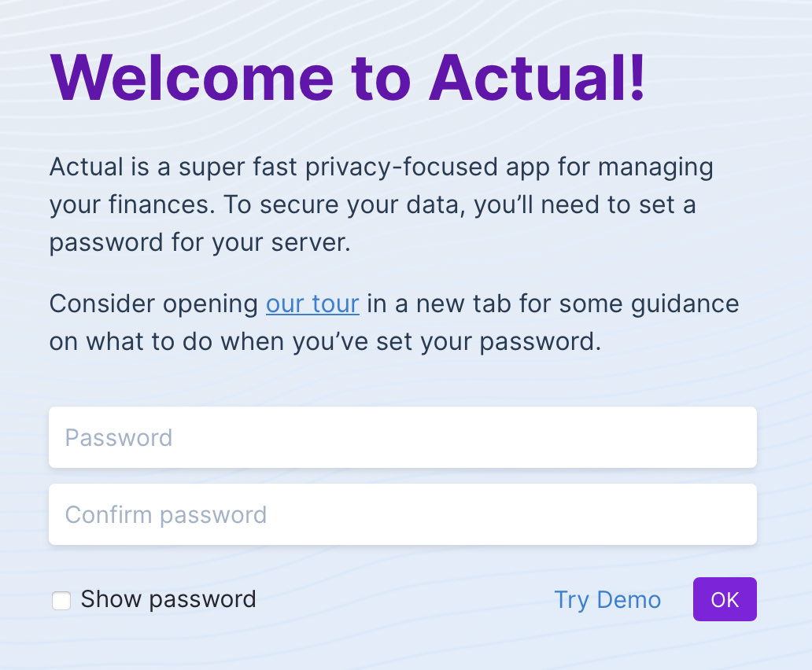This screenshot has width=812, height=670.
Task: Click the "Confirm password" placeholder text
Action: point(166,514)
